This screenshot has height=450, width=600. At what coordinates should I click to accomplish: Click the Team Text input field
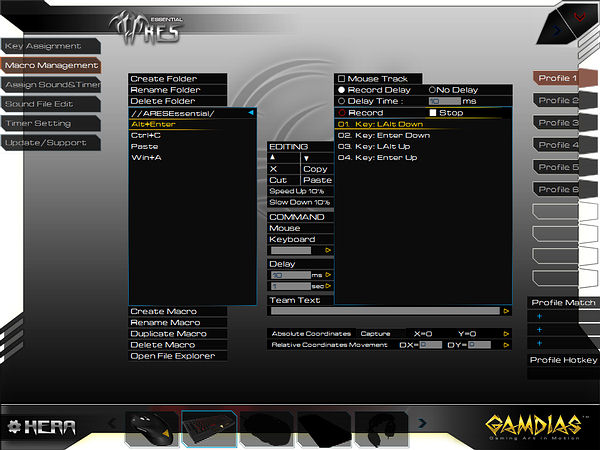385,311
